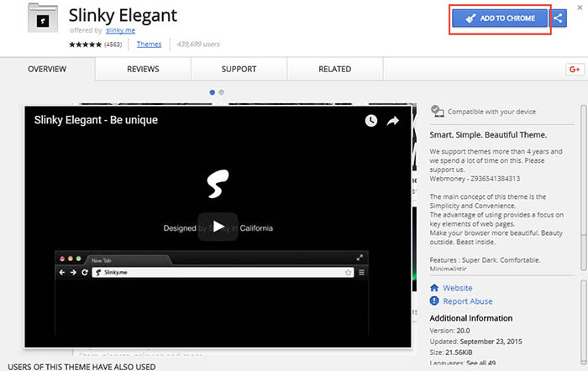
Task: Open the Website link
Action: (x=458, y=288)
